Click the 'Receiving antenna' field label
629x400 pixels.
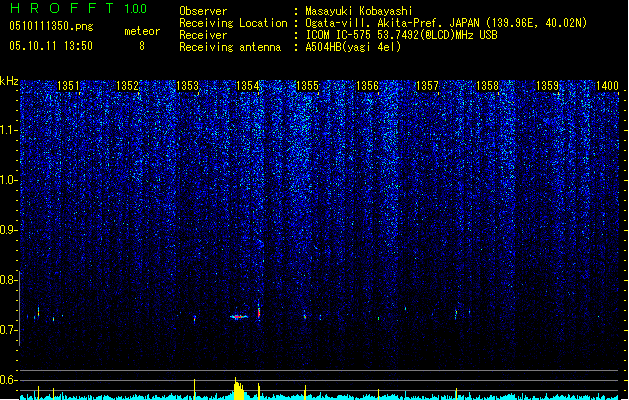point(230,47)
